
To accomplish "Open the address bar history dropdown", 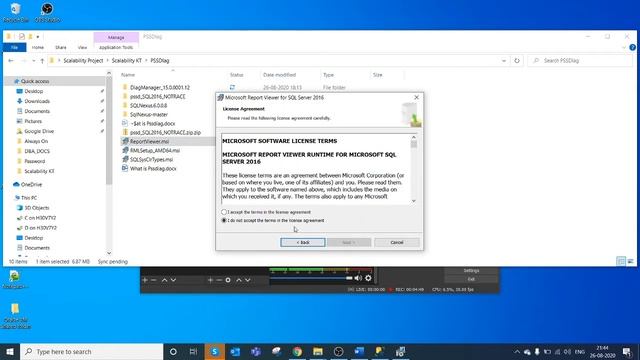I will coord(504,60).
